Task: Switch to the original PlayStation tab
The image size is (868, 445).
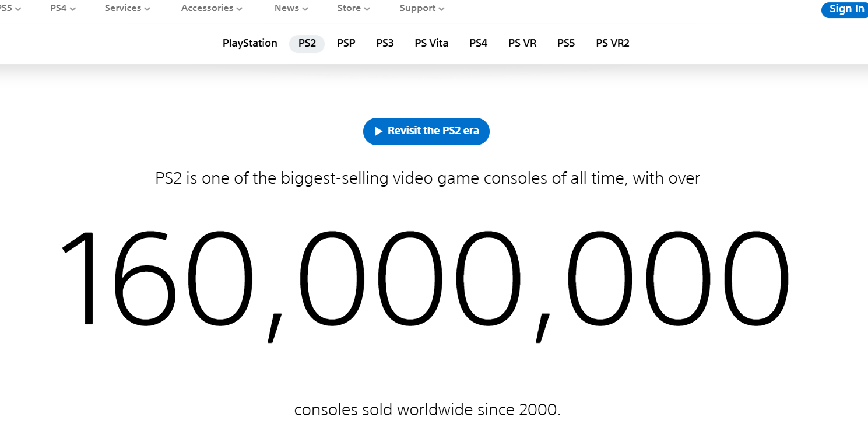Action: pyautogui.click(x=250, y=43)
